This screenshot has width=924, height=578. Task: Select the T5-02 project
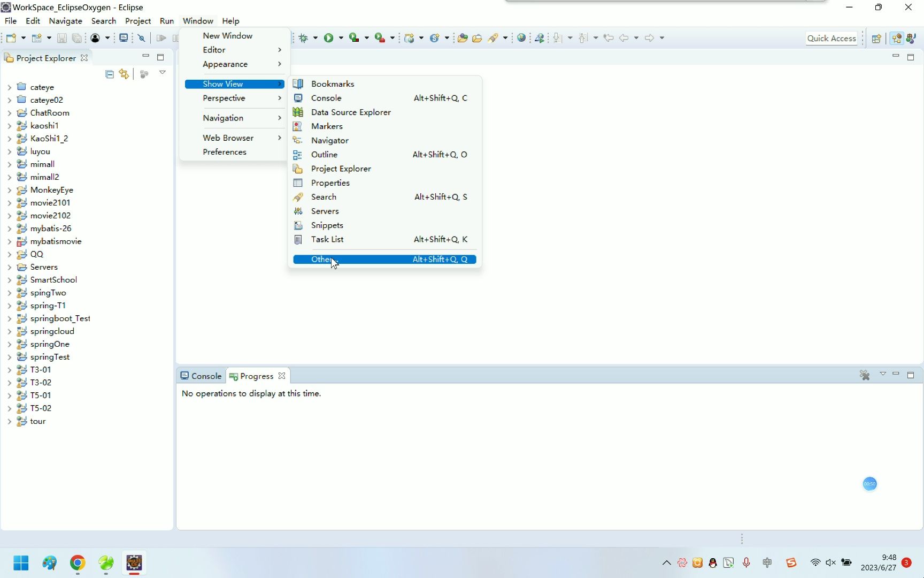click(41, 408)
